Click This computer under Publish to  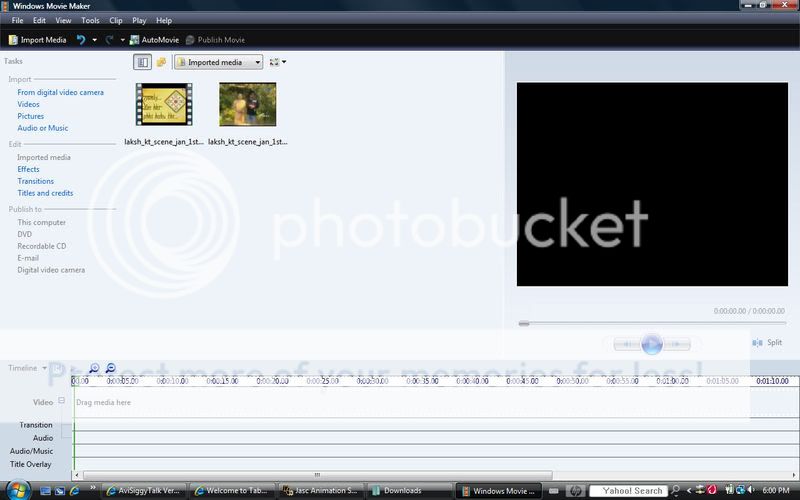(x=41, y=222)
